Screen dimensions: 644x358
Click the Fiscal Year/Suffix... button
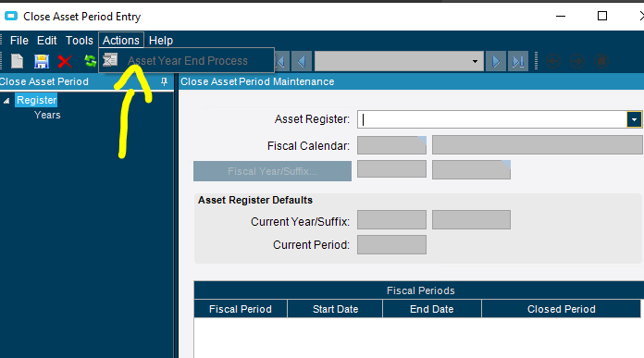(272, 171)
